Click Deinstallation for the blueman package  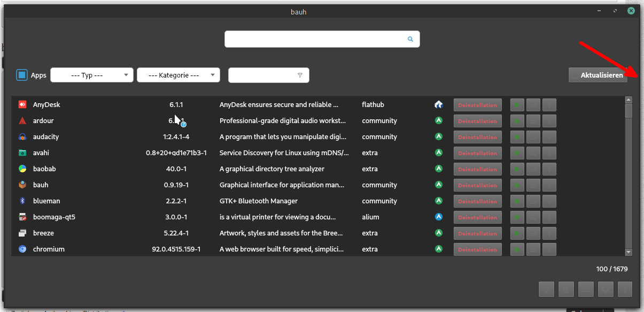coord(477,201)
